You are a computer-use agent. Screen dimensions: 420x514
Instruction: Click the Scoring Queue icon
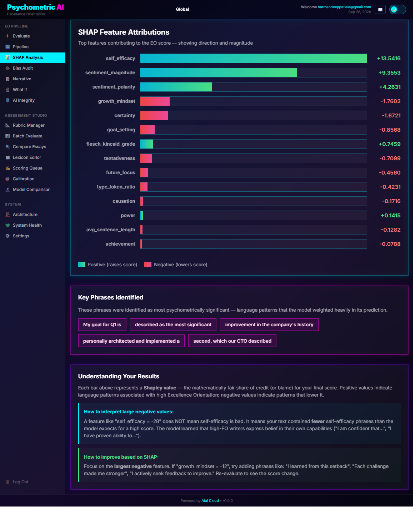coord(7,168)
